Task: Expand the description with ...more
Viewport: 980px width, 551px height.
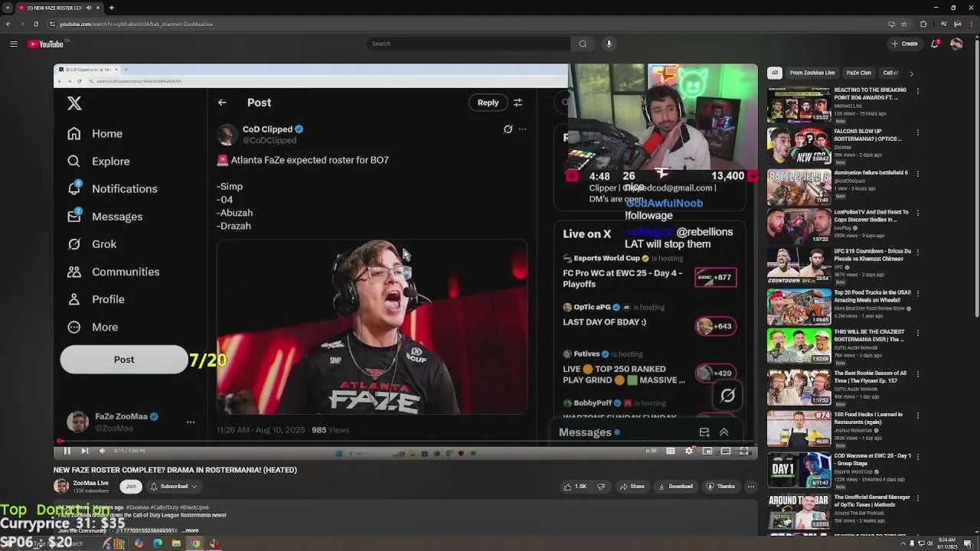Action: [191, 530]
